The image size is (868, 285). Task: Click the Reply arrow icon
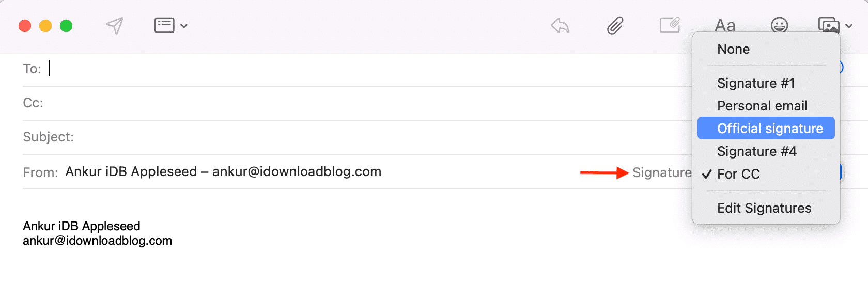[560, 25]
